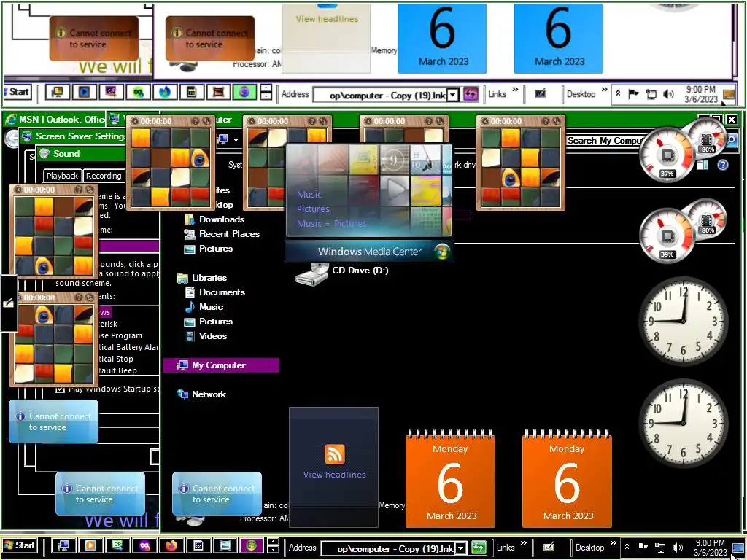This screenshot has height=560, width=747.
Task: Switch to Recording tab in Sound dialog
Action: 104,176
